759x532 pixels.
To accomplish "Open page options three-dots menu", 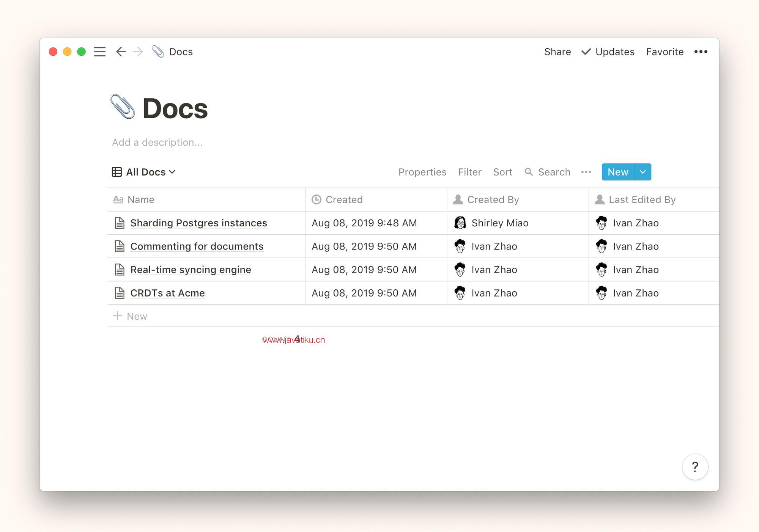I will pyautogui.click(x=701, y=52).
